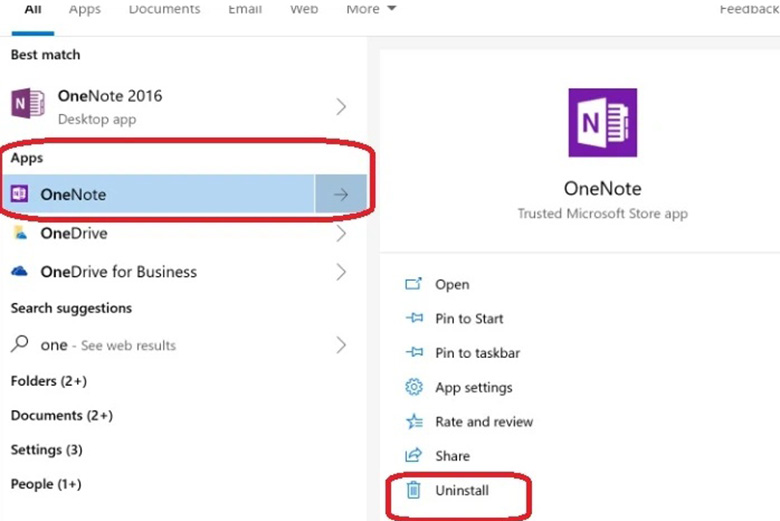
Task: Switch to the Documents search tab
Action: 164,8
